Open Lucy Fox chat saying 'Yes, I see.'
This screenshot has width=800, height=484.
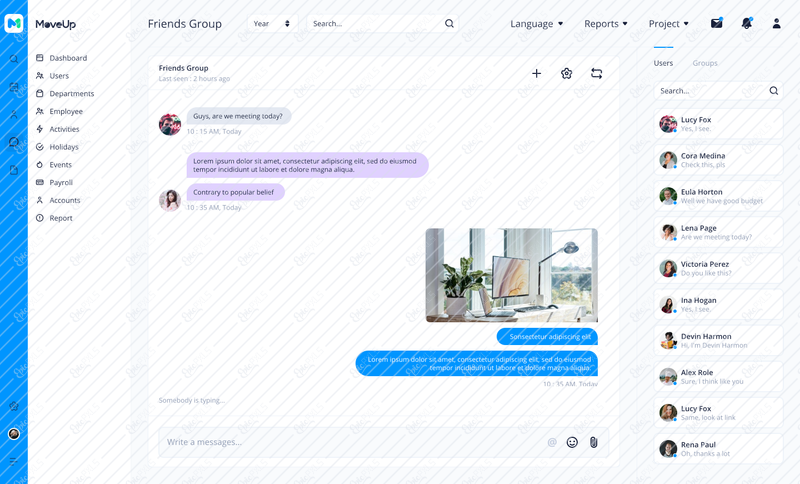718,124
